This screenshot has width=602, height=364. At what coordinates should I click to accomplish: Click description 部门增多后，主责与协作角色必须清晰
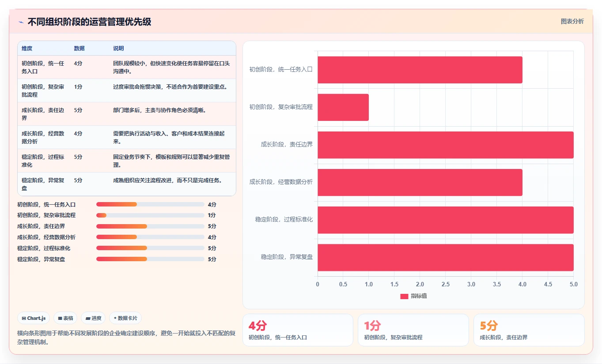[x=159, y=110]
